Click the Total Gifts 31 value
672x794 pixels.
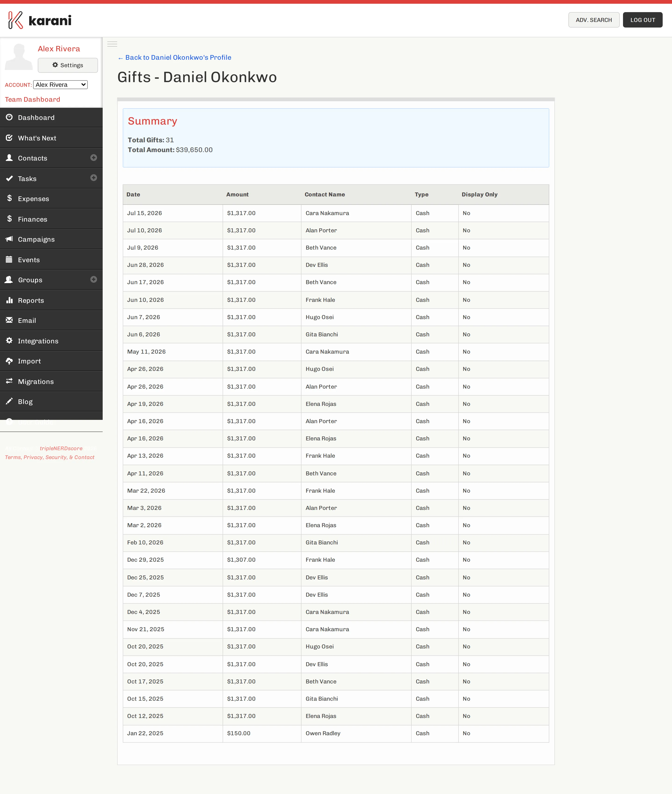[x=170, y=140]
